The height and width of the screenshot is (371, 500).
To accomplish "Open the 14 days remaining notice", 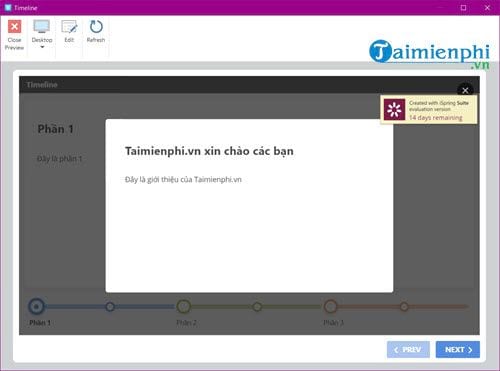I will coord(435,118).
